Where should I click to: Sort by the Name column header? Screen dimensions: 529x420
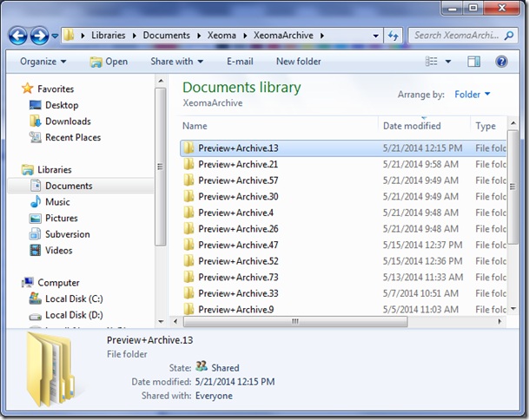[x=195, y=126]
